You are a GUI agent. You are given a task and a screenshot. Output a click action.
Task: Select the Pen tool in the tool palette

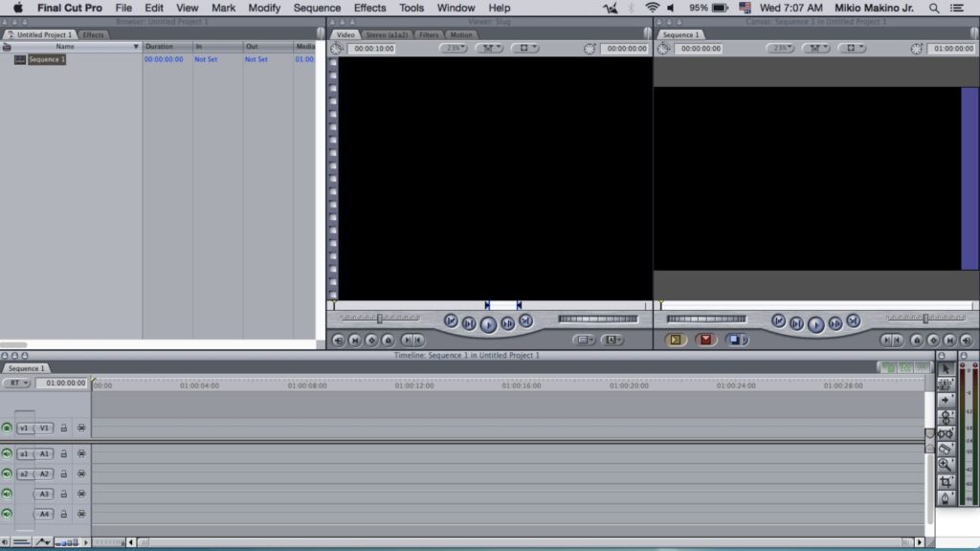pos(946,498)
